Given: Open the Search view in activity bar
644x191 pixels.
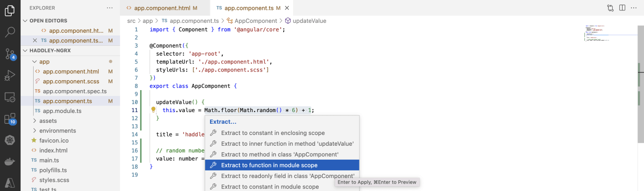Looking at the screenshot, I should pyautogui.click(x=10, y=32).
